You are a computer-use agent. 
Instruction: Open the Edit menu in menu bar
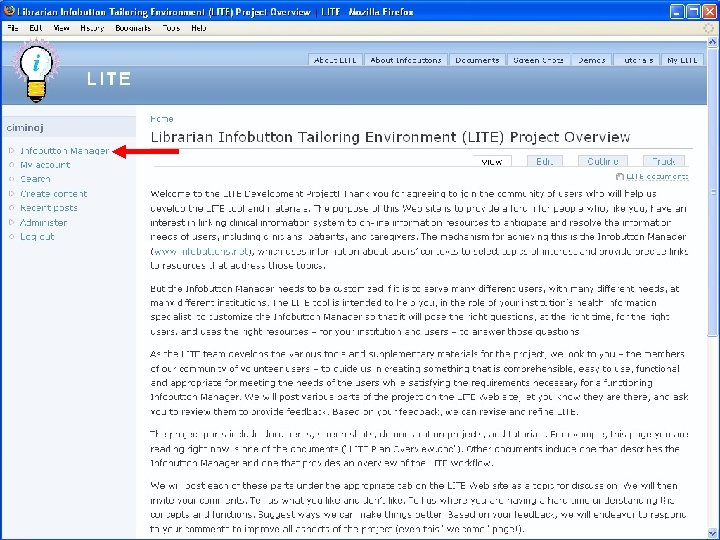coord(36,28)
